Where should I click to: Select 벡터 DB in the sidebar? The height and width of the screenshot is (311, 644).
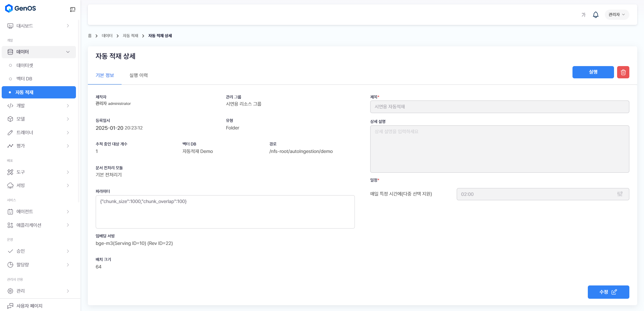24,79
